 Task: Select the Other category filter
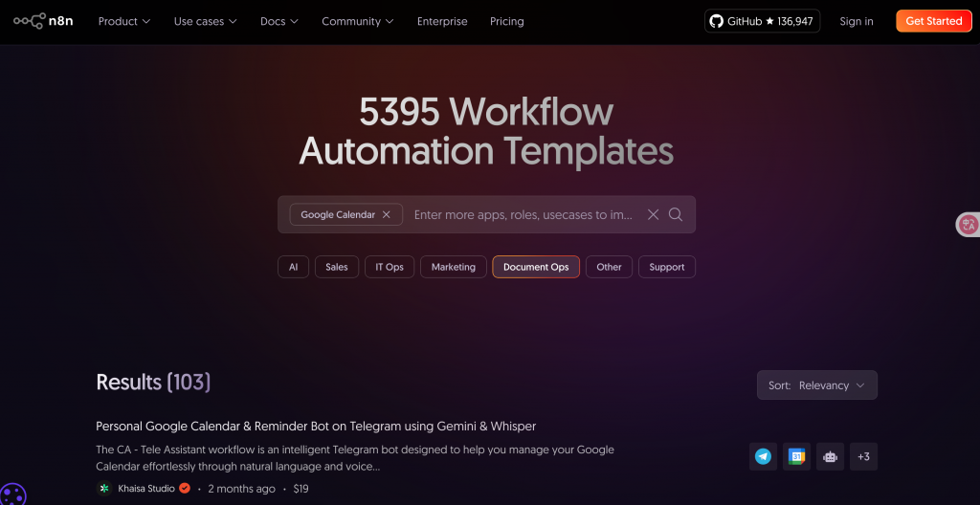coord(609,267)
